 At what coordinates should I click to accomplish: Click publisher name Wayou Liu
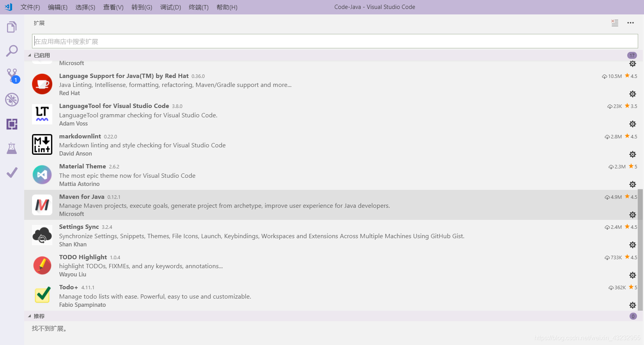73,274
